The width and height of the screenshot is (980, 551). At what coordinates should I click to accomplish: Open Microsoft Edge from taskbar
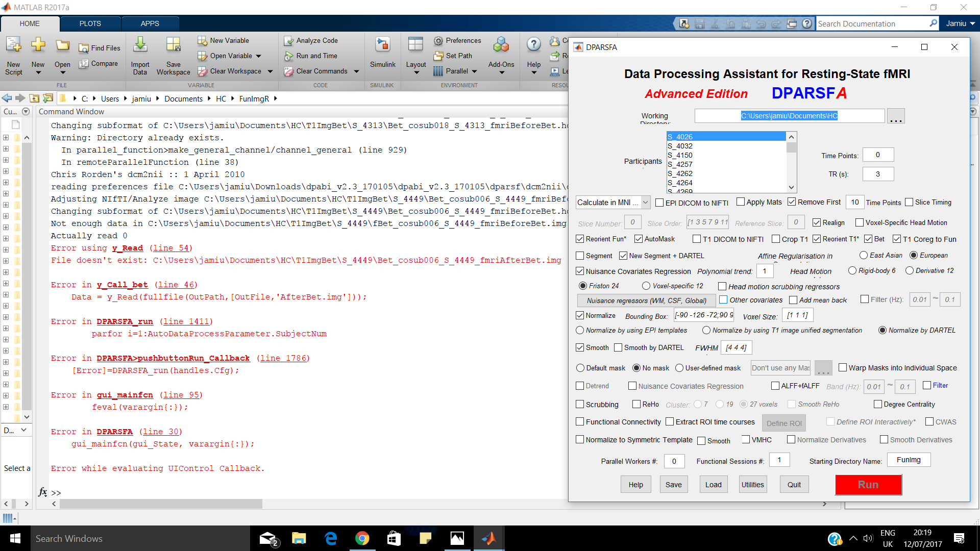pos(331,538)
